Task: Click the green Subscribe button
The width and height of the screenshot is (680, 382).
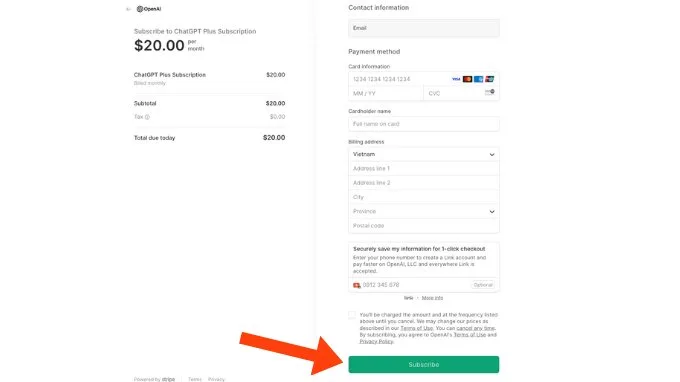Action: pos(424,364)
